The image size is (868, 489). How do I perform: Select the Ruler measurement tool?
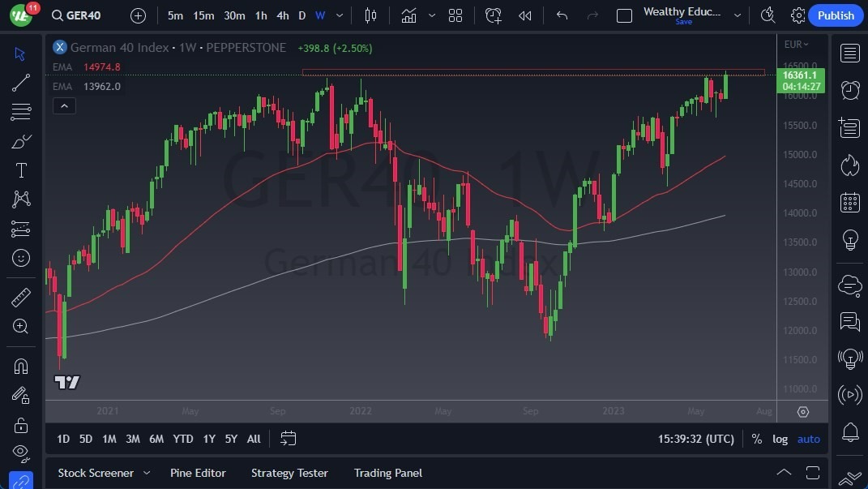coord(20,296)
